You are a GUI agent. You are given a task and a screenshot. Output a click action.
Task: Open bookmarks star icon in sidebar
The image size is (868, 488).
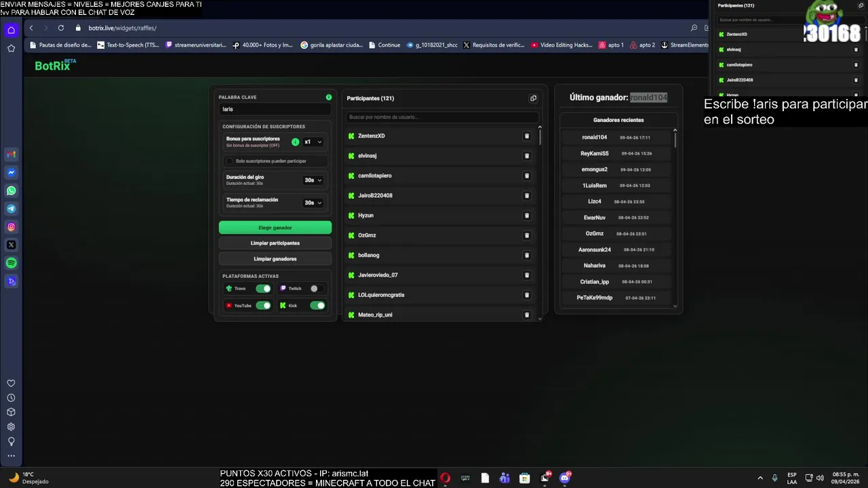11,48
